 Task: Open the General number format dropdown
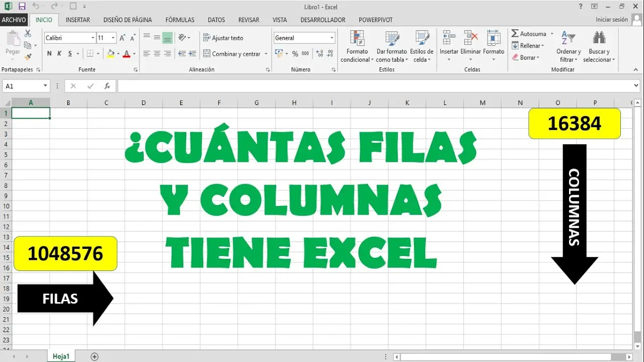332,38
